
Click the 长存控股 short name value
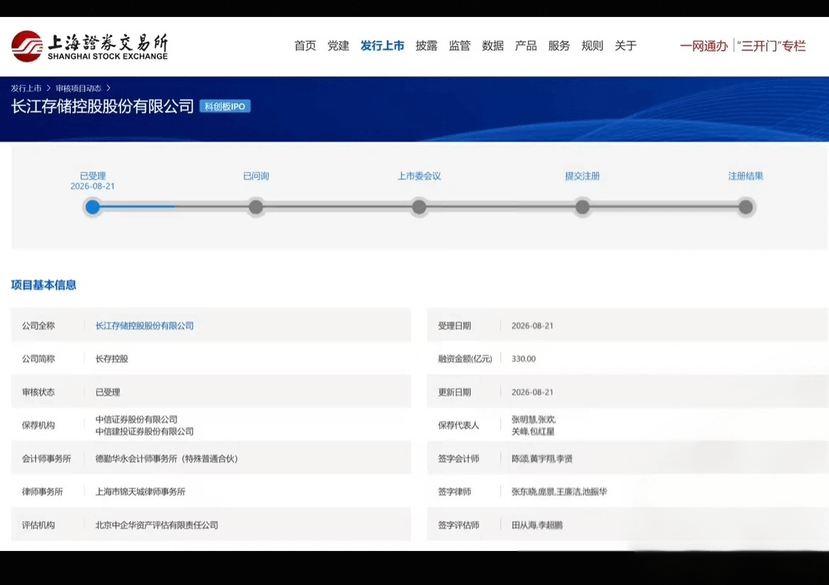112,359
